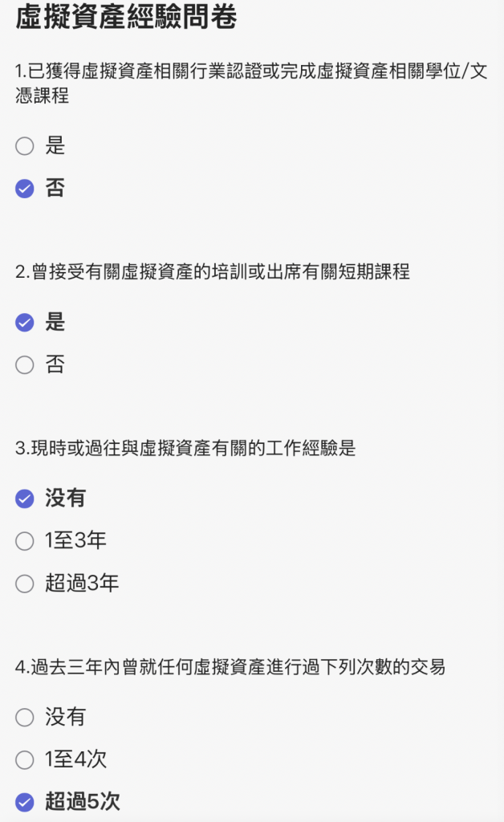
Task: Click checked 是 radio for question 2 training
Action: 25,323
